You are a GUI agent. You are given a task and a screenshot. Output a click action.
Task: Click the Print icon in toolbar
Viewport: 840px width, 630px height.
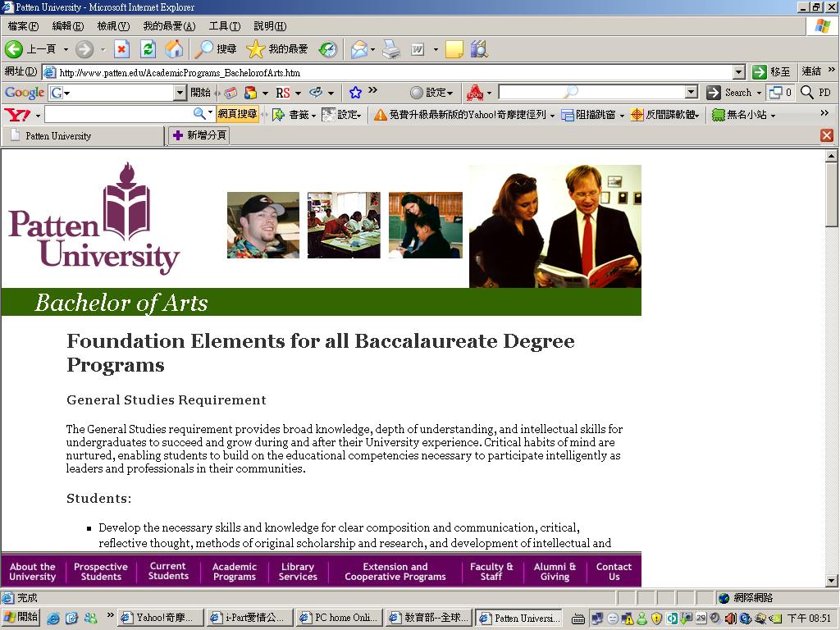pos(391,49)
